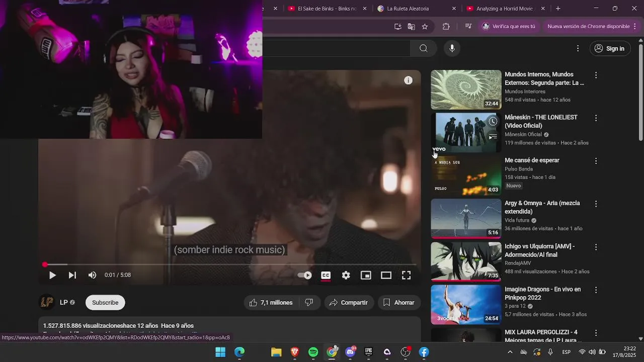This screenshot has width=644, height=362.
Task: Open the LP channel avatar
Action: (47, 302)
